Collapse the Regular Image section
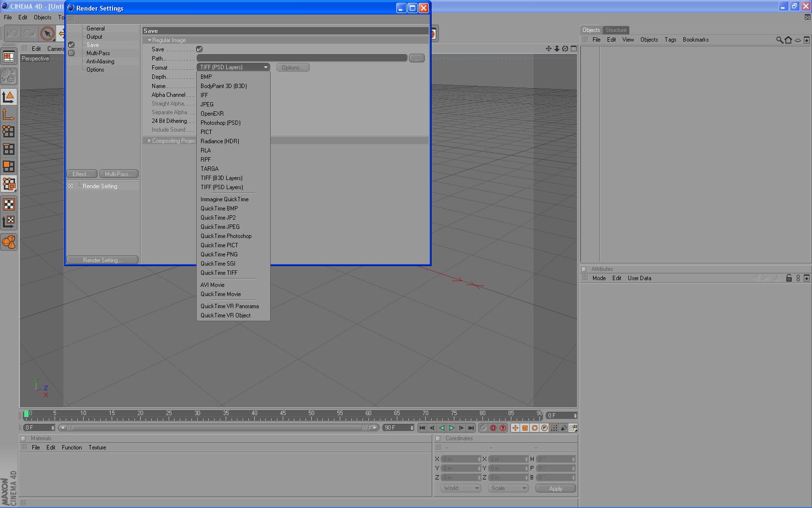Viewport: 812px width, 508px height. [x=150, y=40]
